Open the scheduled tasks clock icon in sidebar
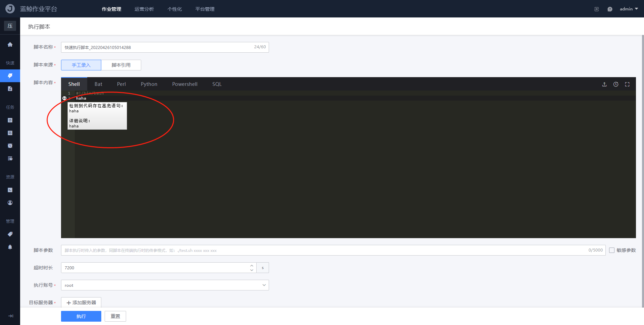 10,146
